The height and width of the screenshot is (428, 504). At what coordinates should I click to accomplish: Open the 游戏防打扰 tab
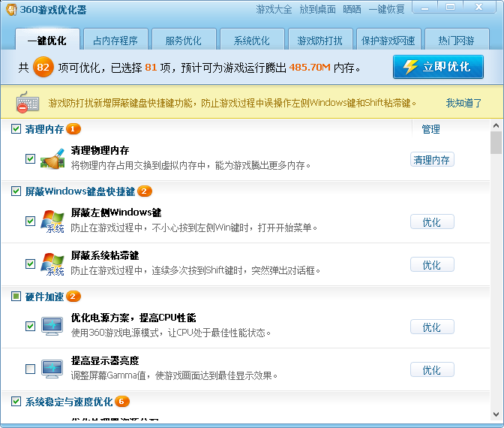(x=320, y=40)
